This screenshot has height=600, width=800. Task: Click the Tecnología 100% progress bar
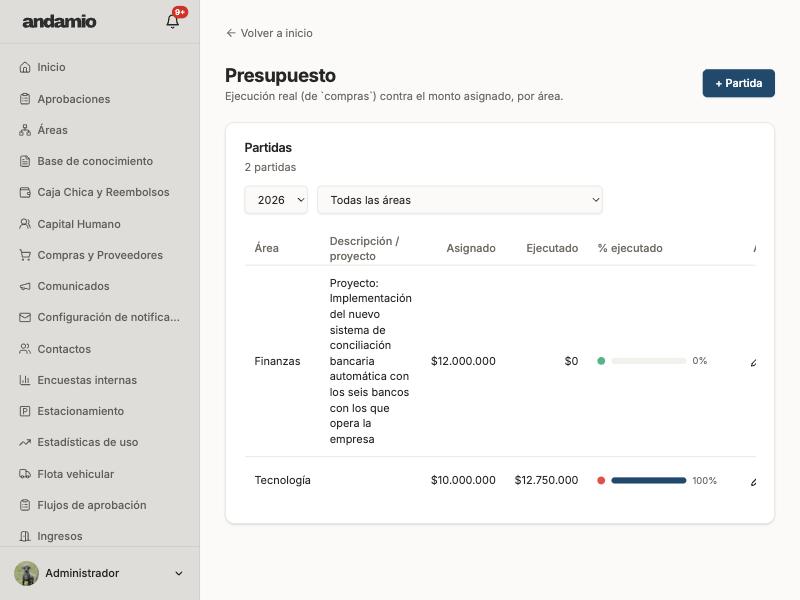(648, 481)
